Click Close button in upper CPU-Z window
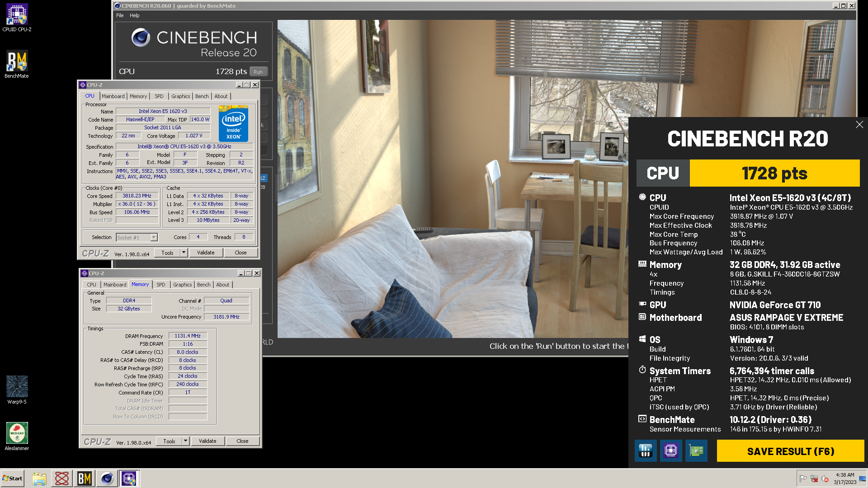 241,253
